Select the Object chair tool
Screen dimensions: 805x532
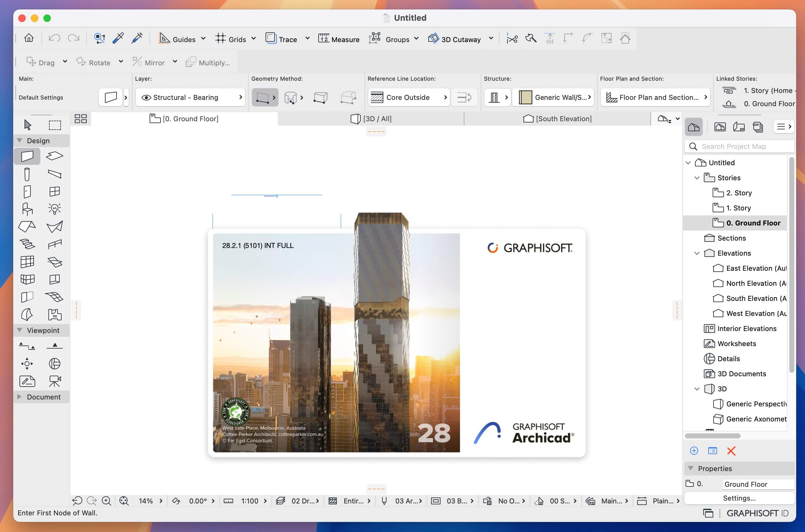click(27, 209)
